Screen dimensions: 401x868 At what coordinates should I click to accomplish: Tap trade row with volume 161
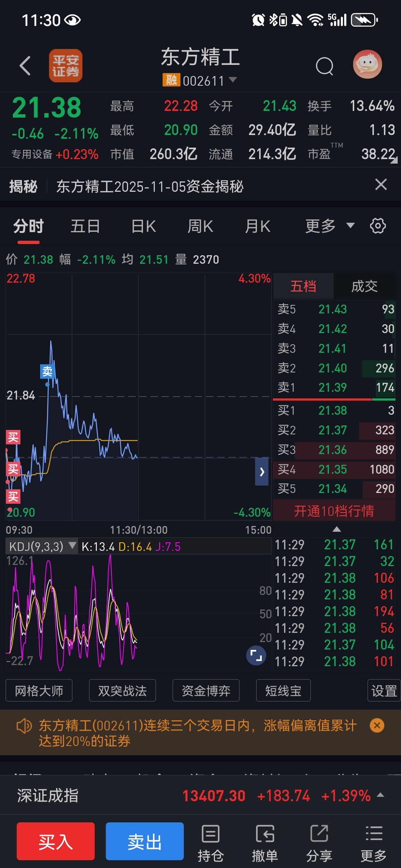pos(334,545)
